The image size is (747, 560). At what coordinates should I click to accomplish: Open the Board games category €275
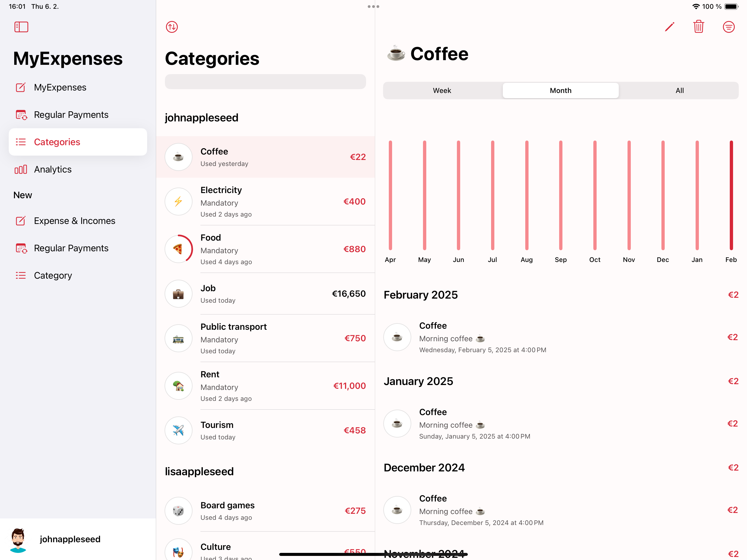pyautogui.click(x=265, y=511)
